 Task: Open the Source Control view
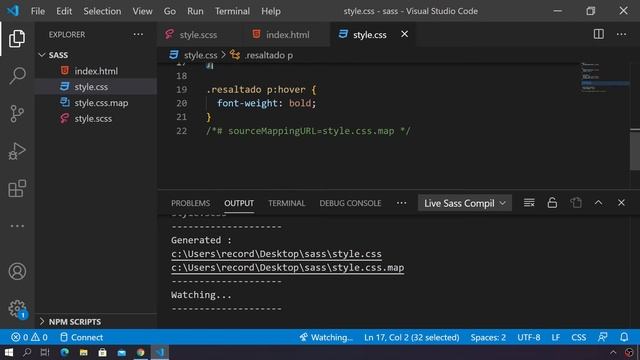coord(17,113)
